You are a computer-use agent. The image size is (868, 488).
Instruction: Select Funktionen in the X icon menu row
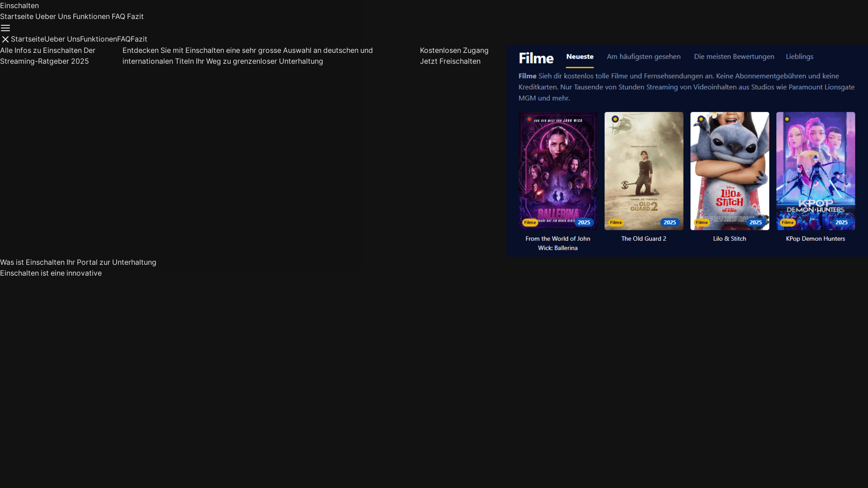pyautogui.click(x=99, y=39)
